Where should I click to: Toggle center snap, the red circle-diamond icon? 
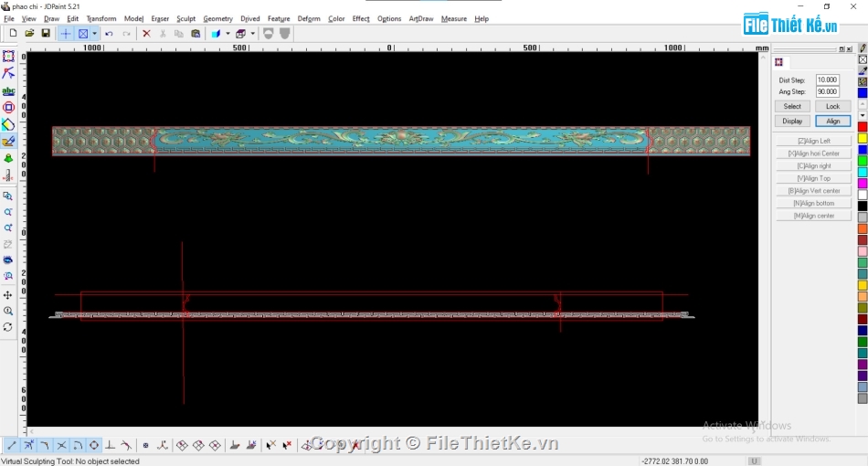[94, 445]
